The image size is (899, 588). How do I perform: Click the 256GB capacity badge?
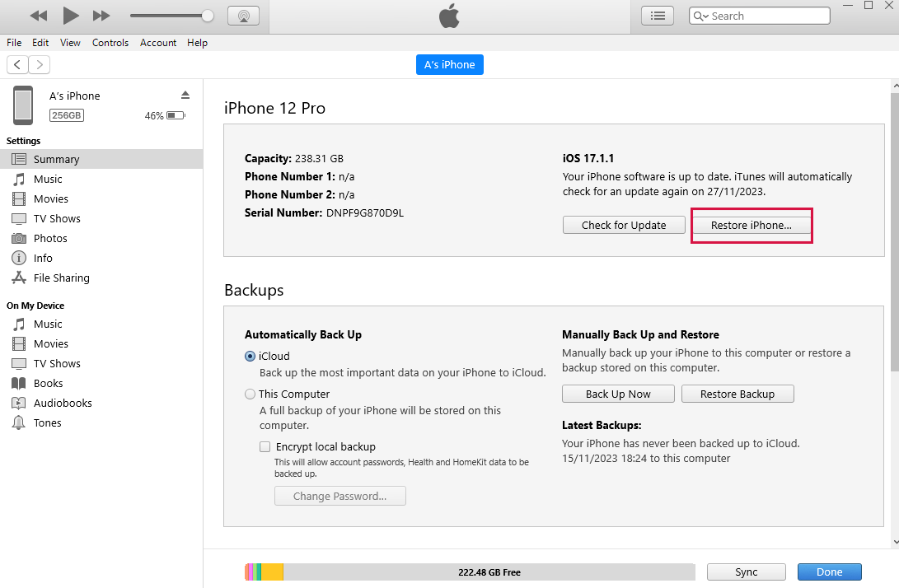pos(67,115)
